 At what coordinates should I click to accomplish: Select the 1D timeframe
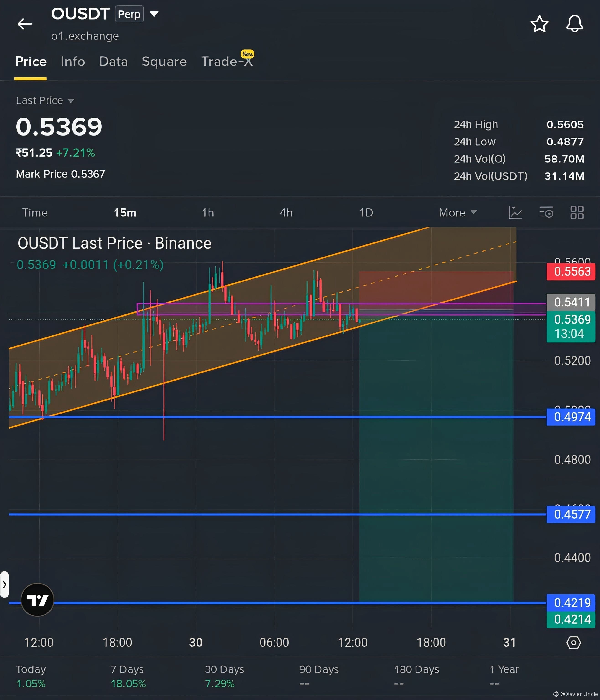tap(366, 213)
